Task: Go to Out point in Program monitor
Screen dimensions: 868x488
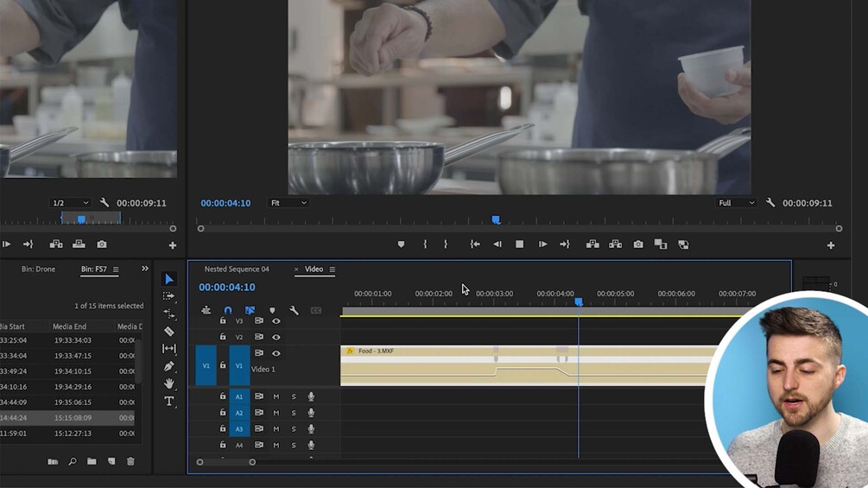Action: [x=565, y=244]
